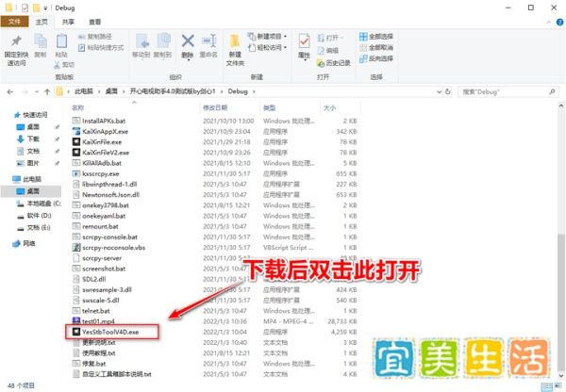Click the Copy to icon
Screen dimensions: 566x392
tap(163, 41)
